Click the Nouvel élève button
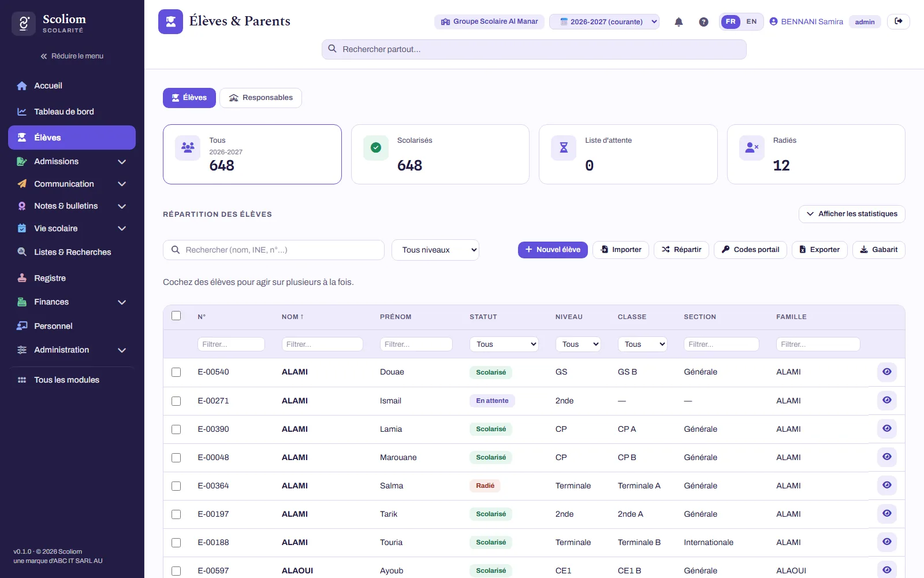 (x=553, y=250)
